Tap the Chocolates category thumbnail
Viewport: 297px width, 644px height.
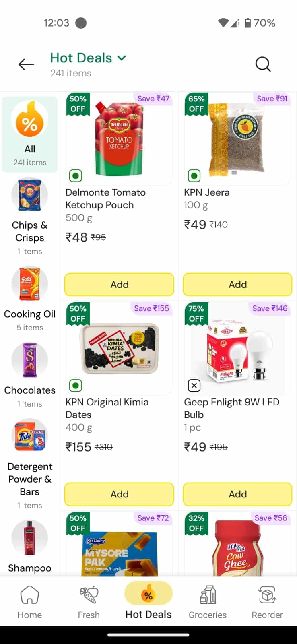[x=29, y=360]
